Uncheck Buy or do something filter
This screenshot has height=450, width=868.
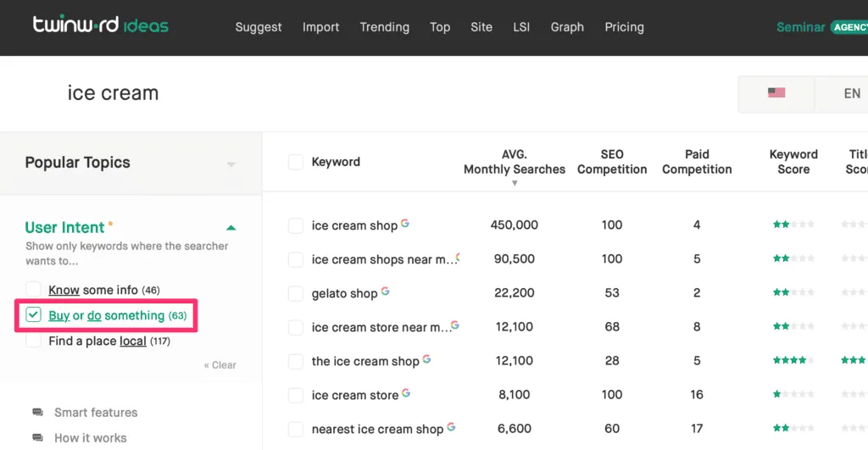click(x=33, y=315)
